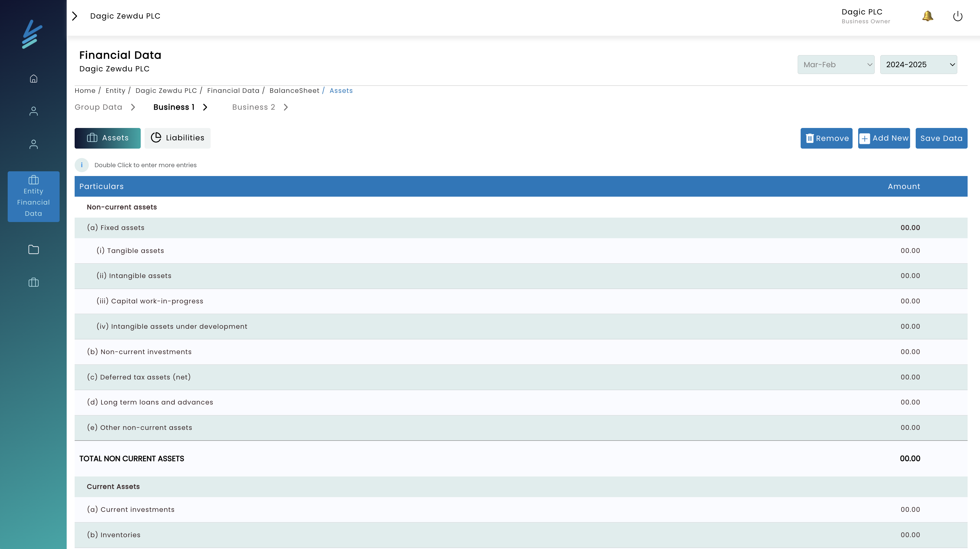Open the Home icon in the sidebar
The image size is (980, 549).
33,78
